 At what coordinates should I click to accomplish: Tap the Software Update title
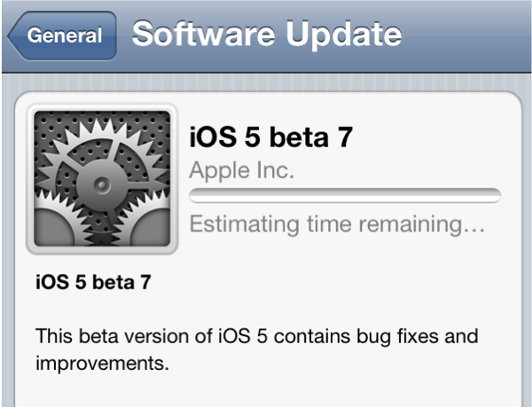point(267,35)
